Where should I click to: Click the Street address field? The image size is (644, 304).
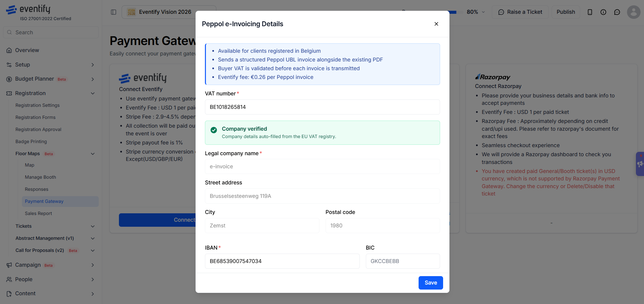322,196
